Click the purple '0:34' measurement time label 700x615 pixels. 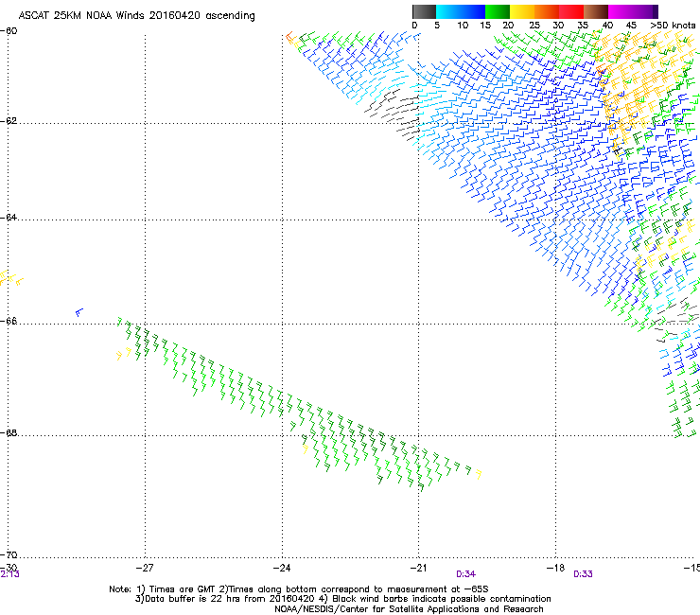[465, 574]
